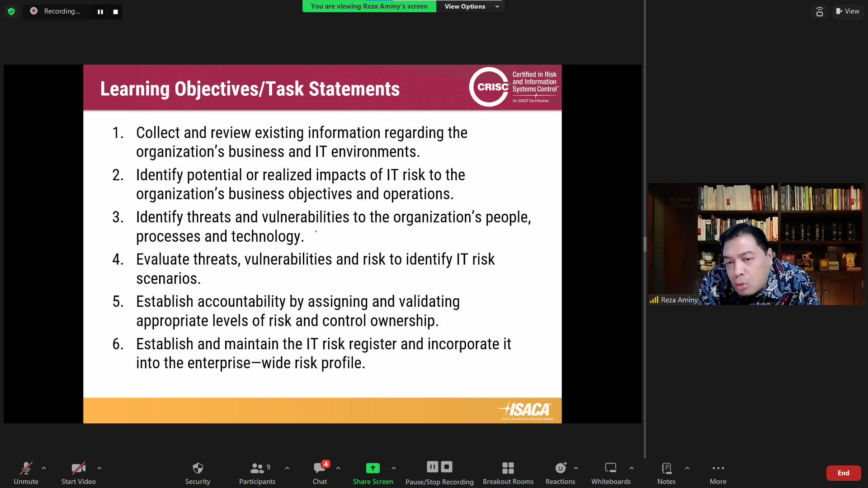Open the View Options dropdown

[471, 6]
